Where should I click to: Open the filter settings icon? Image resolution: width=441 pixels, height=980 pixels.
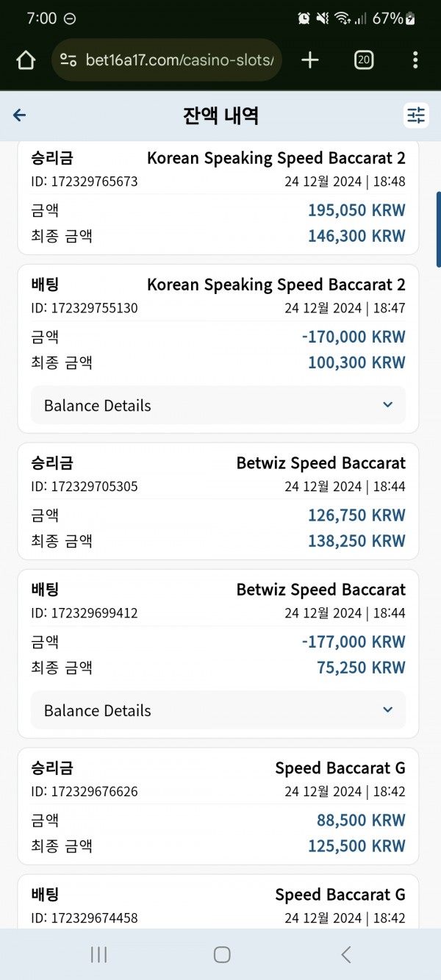pos(416,115)
